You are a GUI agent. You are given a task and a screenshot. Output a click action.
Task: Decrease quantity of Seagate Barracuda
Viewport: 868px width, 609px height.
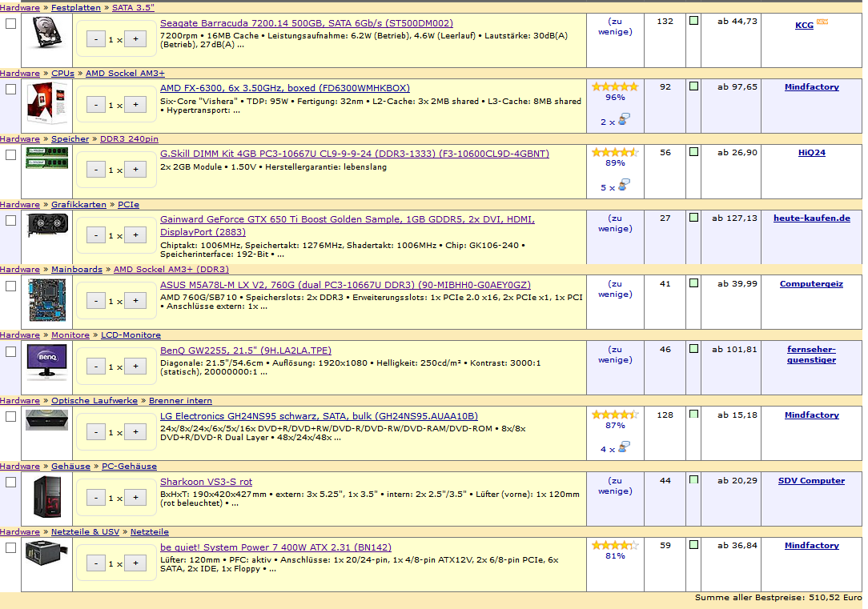[x=96, y=39]
